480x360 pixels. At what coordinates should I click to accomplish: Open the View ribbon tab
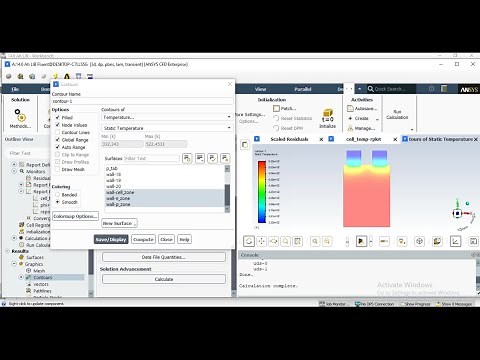(x=260, y=89)
